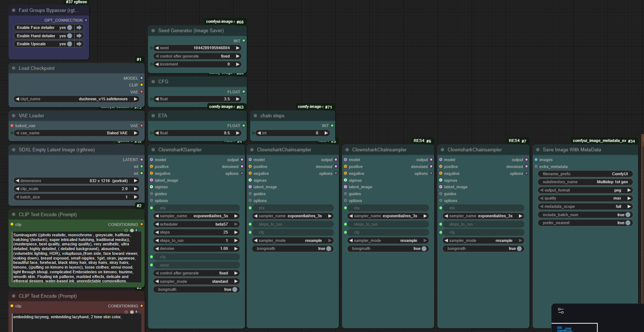Viewport: 644px width, 332px height.
Task: Toggle Enable Face detailer switch
Action: click(69, 28)
